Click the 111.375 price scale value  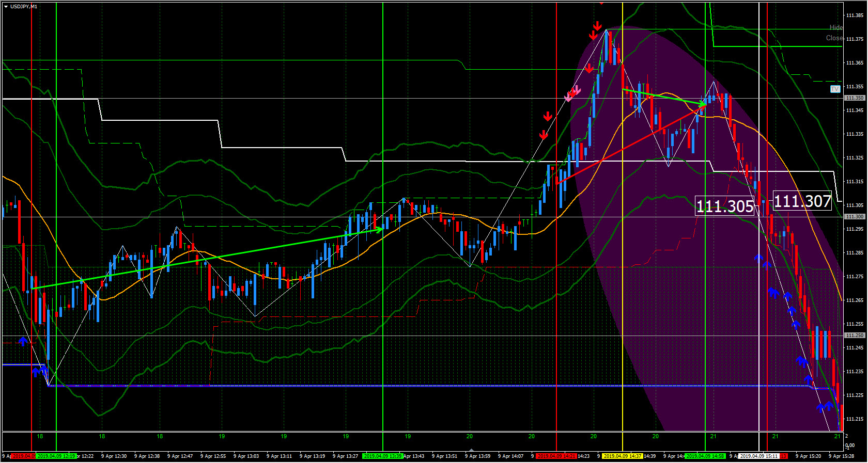coord(855,39)
